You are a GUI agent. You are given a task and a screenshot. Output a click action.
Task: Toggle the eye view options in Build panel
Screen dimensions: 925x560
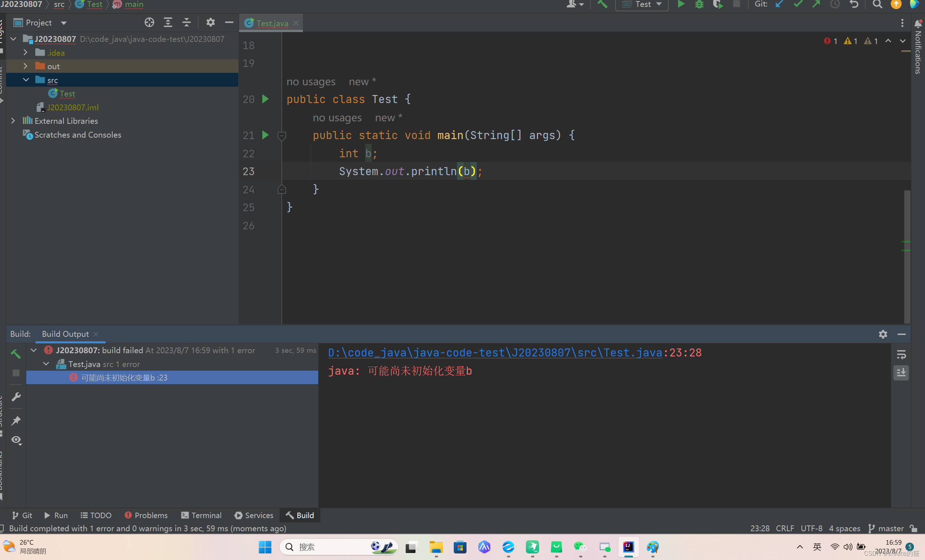(16, 440)
